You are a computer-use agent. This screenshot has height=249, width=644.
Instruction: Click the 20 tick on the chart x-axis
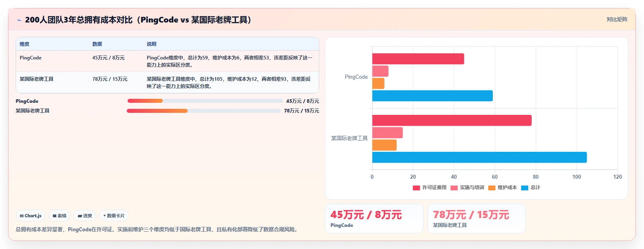[x=413, y=177]
